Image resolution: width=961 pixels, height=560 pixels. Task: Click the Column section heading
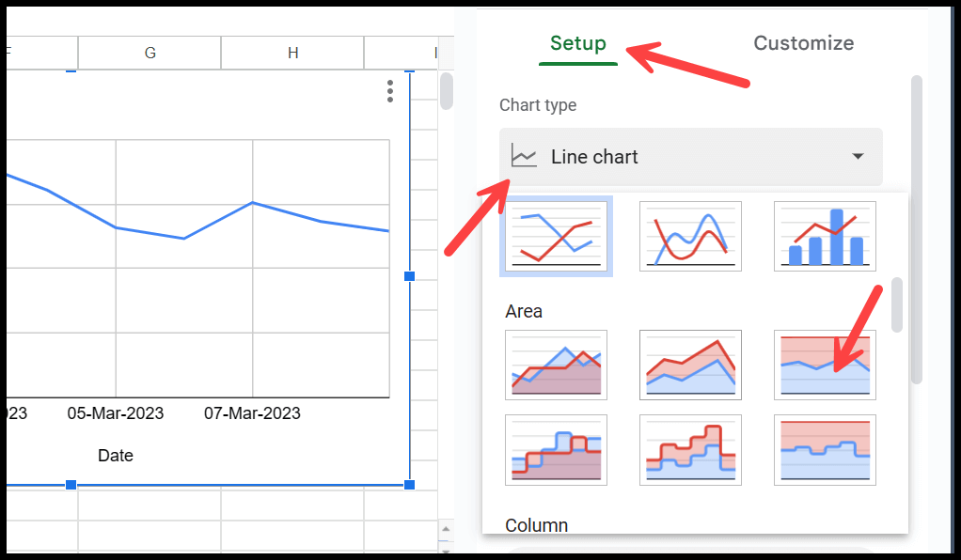(x=536, y=525)
